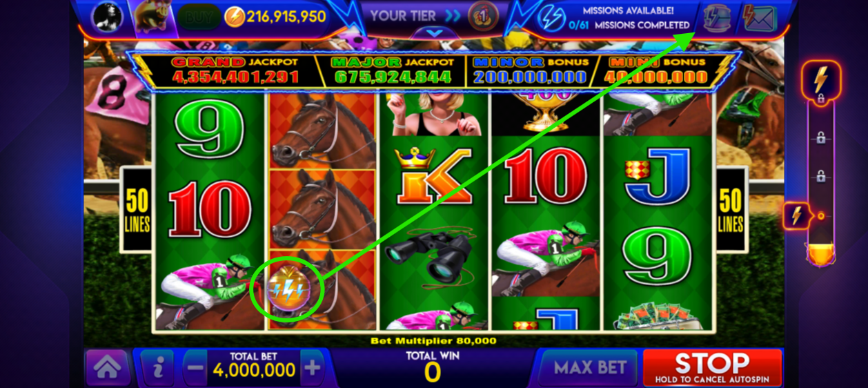Viewport: 868px width, 388px height.
Task: Stop the autospin with STOP button
Action: [x=712, y=367]
